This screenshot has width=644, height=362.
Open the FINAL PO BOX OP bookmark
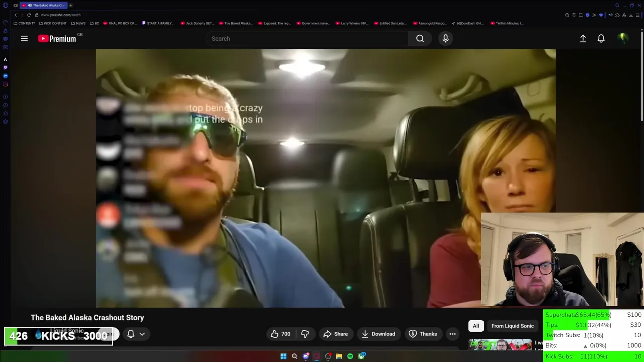120,23
